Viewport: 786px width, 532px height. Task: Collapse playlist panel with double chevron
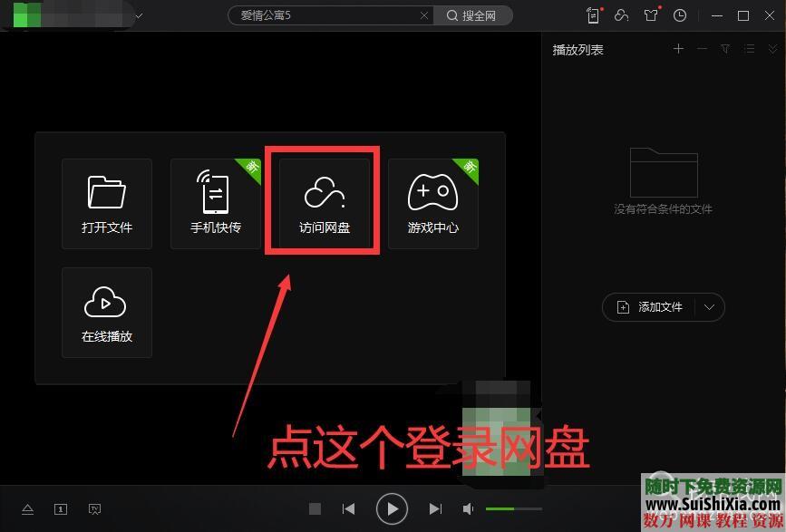click(772, 49)
